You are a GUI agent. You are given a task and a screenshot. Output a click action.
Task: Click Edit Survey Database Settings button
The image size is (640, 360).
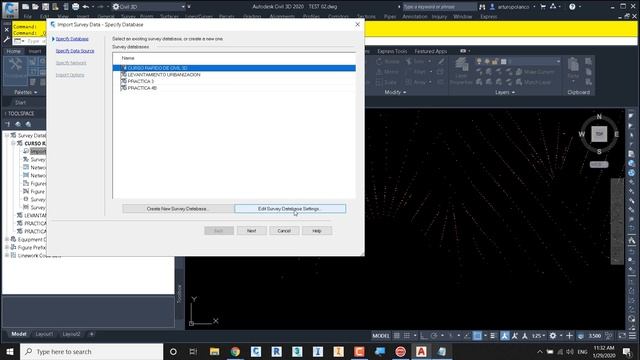290,209
